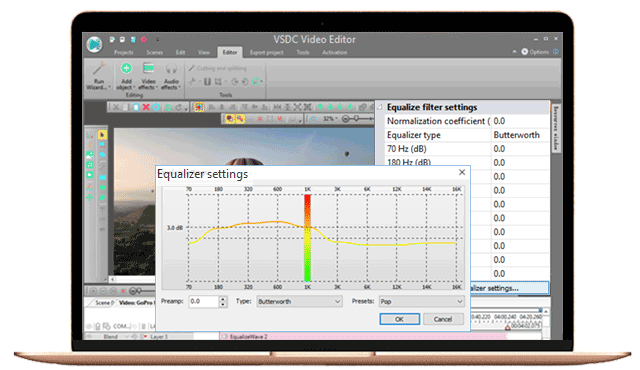This screenshot has width=640, height=370.
Task: Click the yellow highlighted select-objects toolbar icon
Action: (199, 107)
